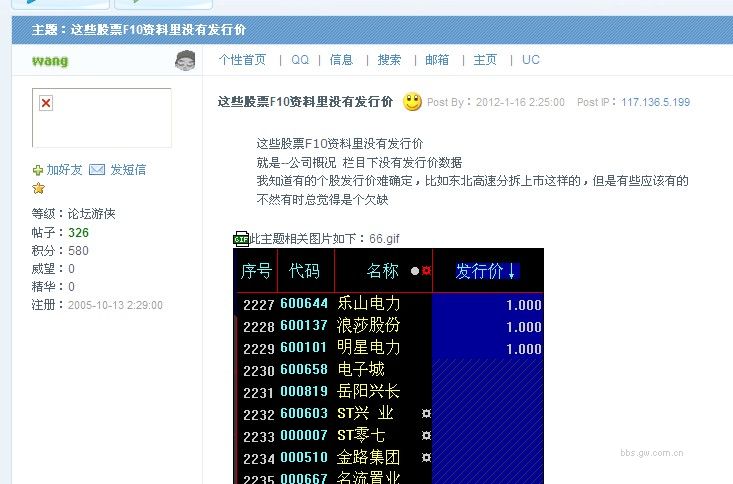Select stock name 浪莎股份

(369, 325)
